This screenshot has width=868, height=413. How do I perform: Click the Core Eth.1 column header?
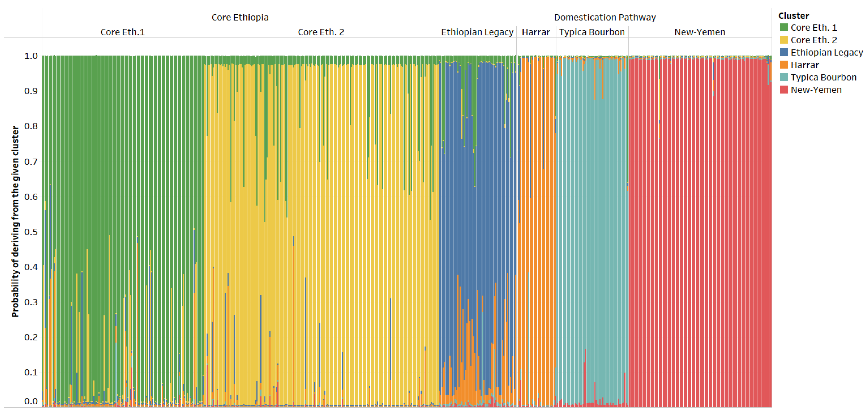point(123,32)
